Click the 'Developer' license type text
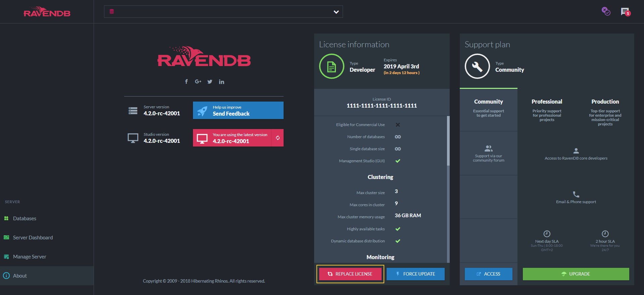This screenshot has width=644, height=295. [362, 70]
